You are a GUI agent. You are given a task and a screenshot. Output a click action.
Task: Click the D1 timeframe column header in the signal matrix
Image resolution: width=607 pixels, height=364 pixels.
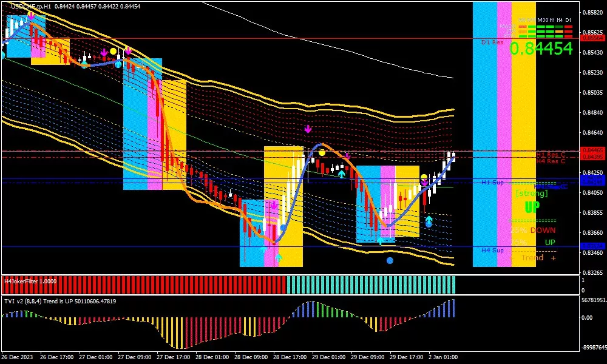[568, 20]
